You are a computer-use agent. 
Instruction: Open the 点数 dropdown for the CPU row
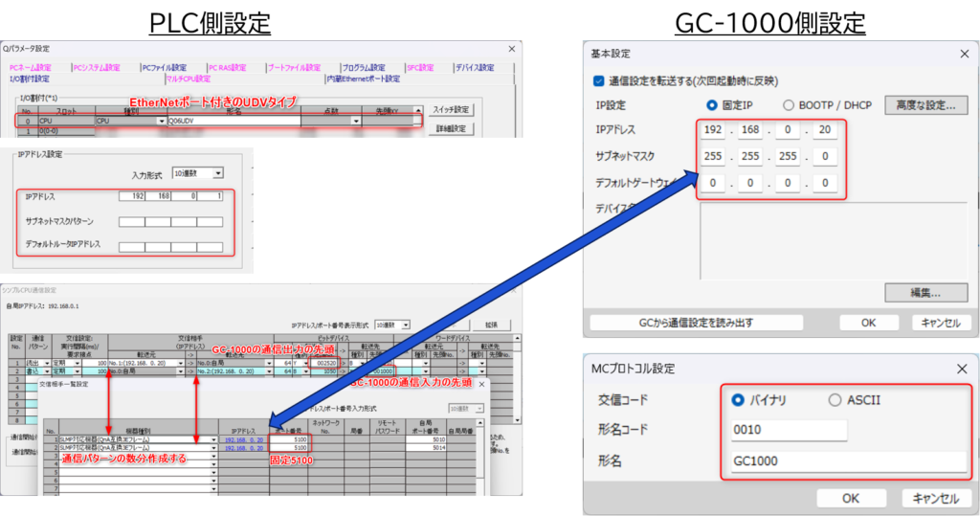356,121
